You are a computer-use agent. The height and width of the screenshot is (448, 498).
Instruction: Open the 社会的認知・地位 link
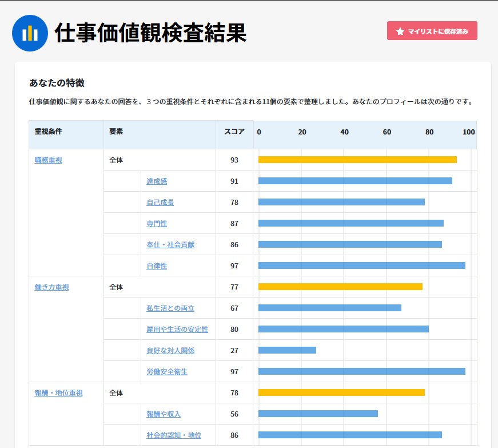click(174, 435)
